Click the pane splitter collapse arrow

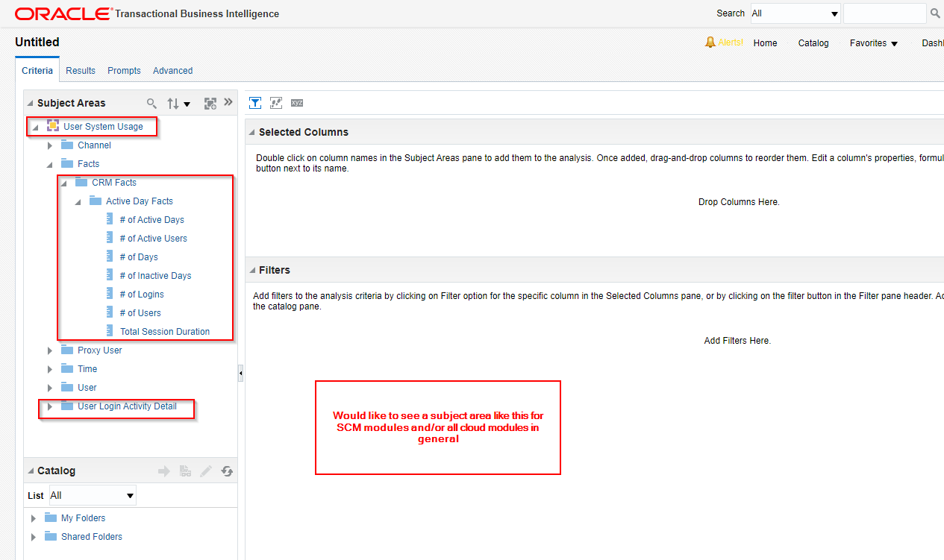240,373
